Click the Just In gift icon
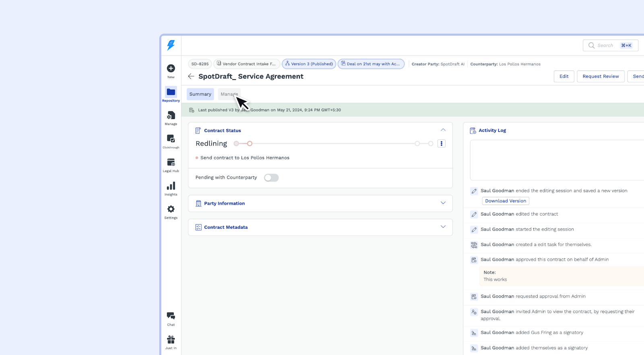 [x=171, y=340]
